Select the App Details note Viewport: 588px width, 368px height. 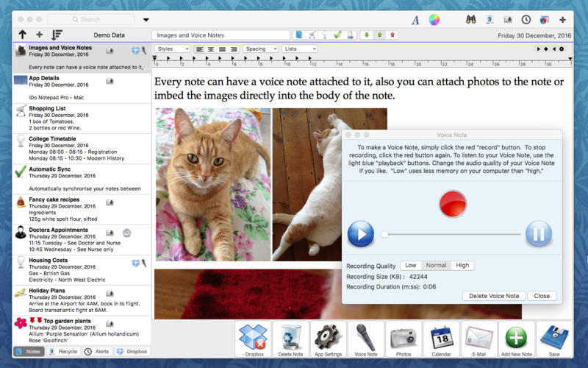[x=82, y=88]
